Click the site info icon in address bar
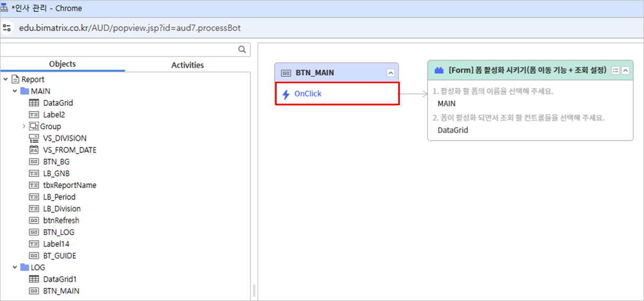 click(x=7, y=28)
